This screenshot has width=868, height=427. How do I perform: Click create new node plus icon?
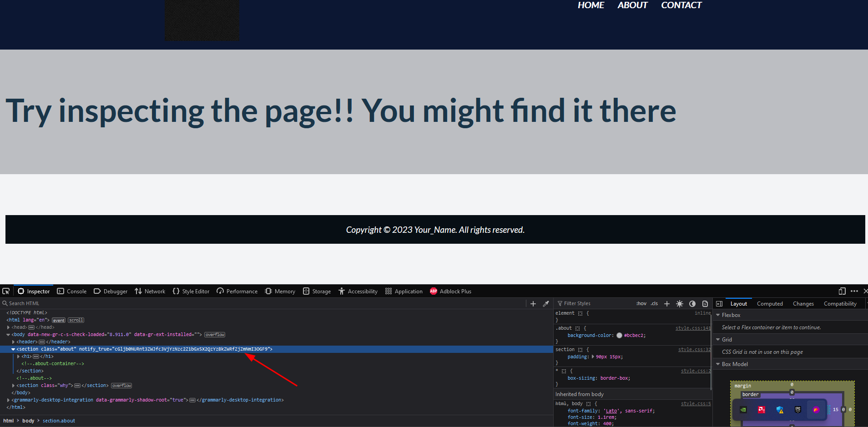[533, 304]
